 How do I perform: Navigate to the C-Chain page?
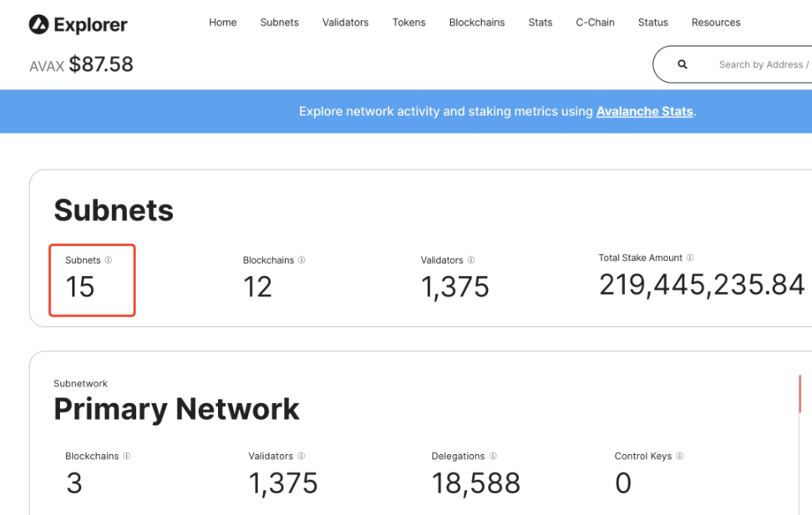pos(595,23)
